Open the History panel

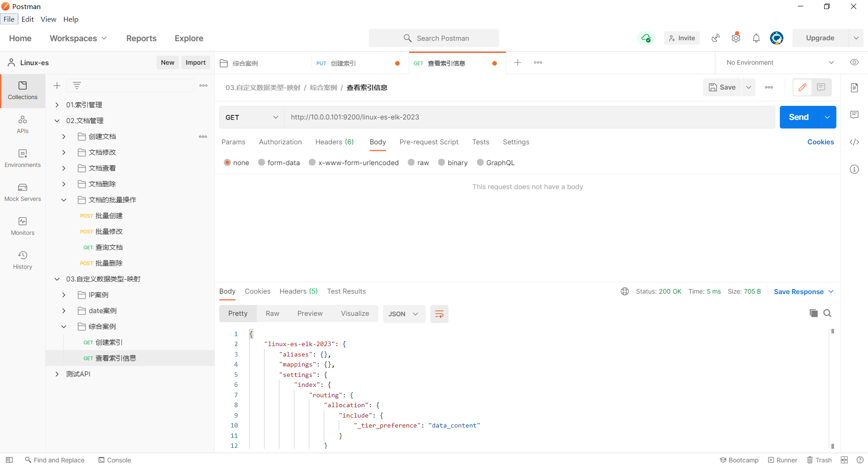pos(22,259)
